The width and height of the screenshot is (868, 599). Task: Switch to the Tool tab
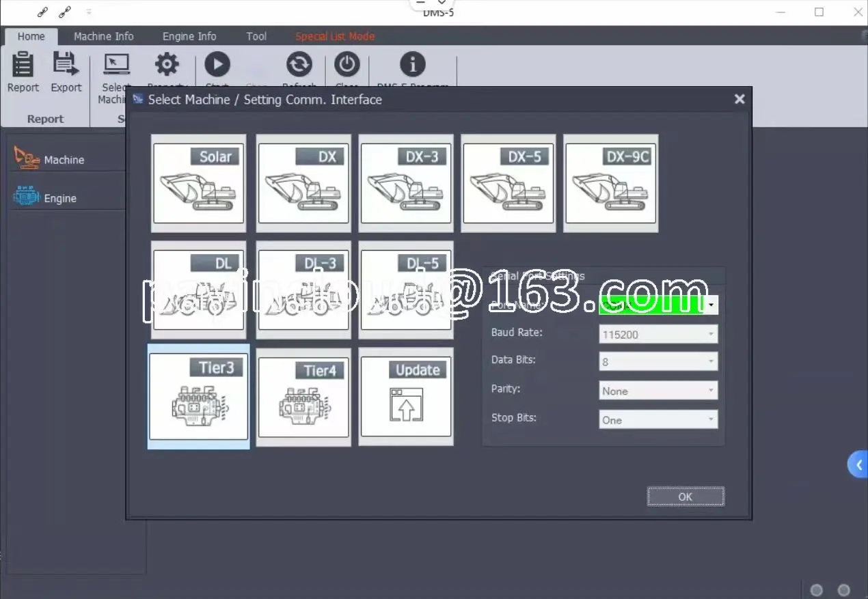[x=256, y=36]
